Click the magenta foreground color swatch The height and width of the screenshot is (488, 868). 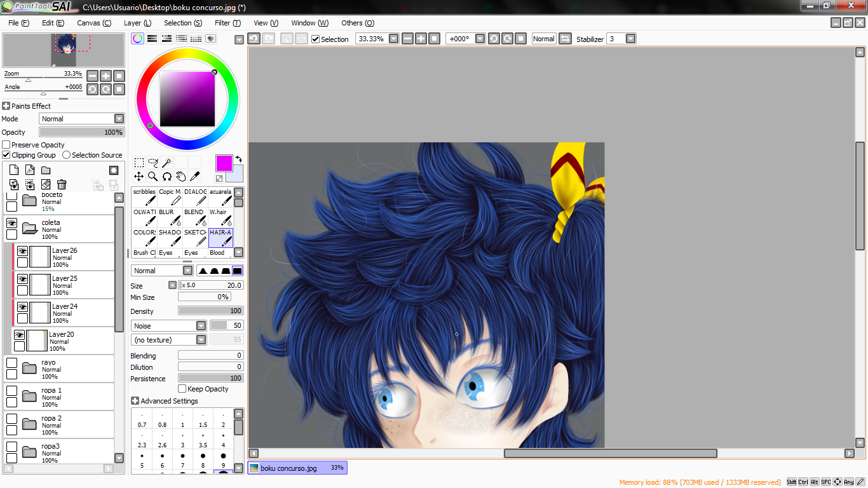coord(224,163)
